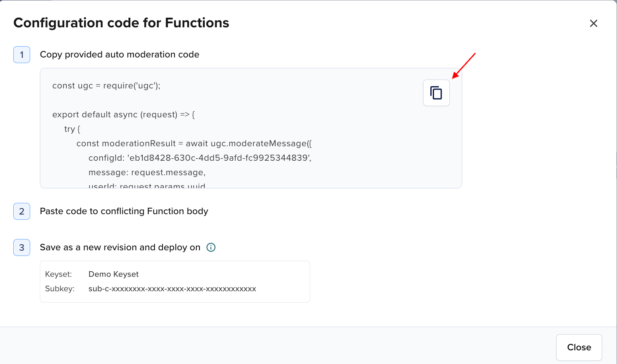Click the Close button
This screenshot has width=617, height=364.
pos(579,347)
